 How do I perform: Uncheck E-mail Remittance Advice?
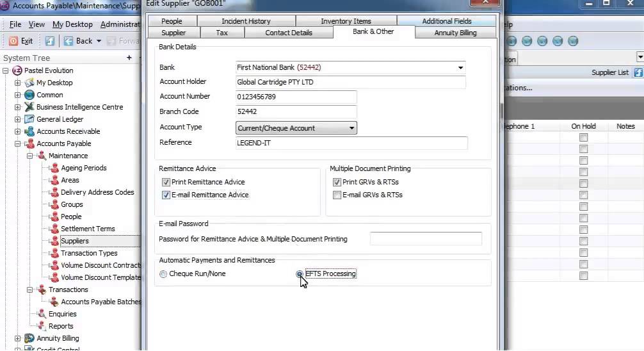click(x=166, y=195)
